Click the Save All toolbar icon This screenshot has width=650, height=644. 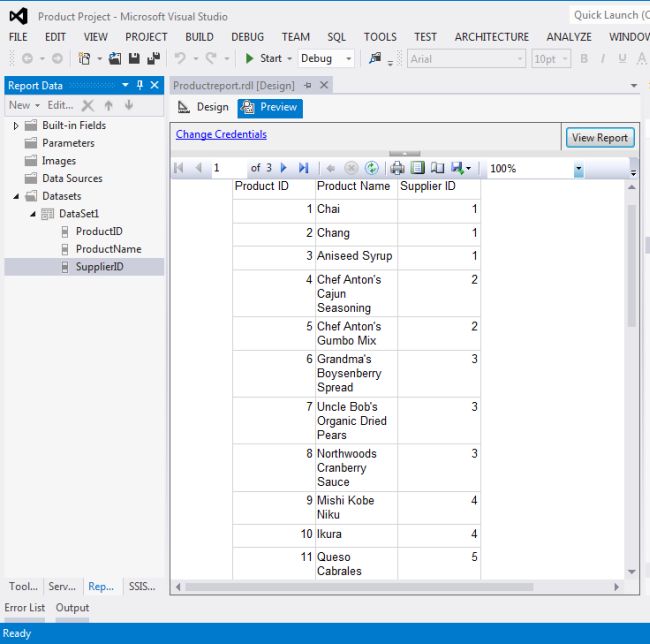click(x=153, y=59)
